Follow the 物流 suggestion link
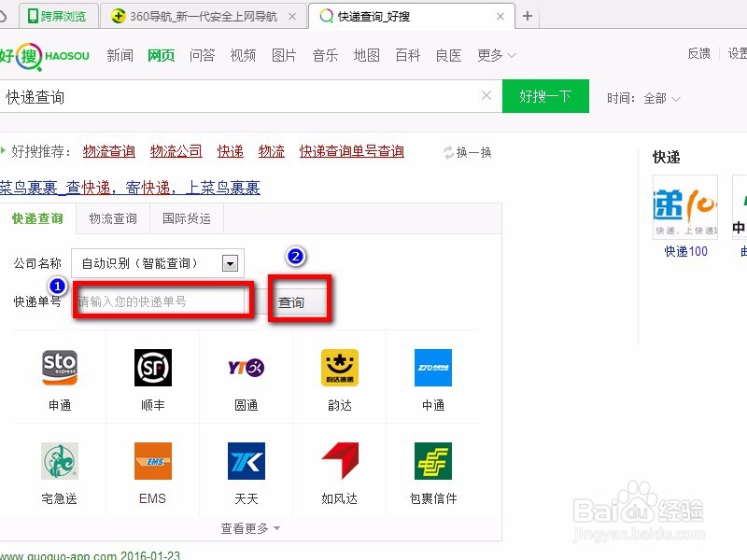747x560 pixels. coord(272,151)
